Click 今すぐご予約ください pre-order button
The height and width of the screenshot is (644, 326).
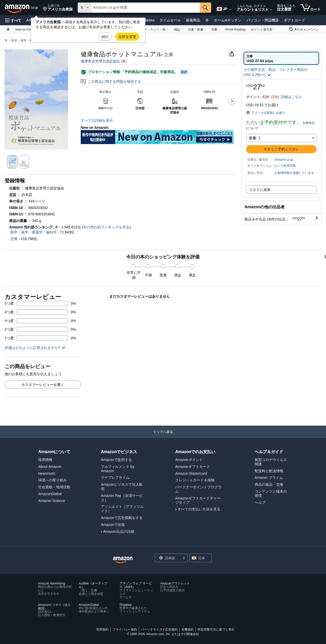[281, 149]
